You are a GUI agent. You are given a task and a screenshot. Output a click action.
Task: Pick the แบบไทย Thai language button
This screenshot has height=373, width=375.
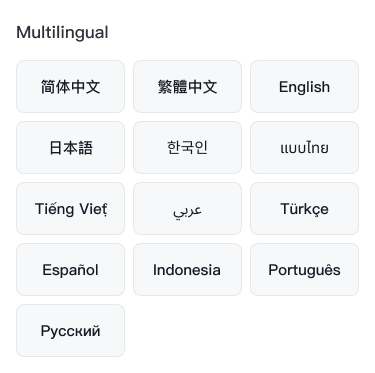point(304,148)
